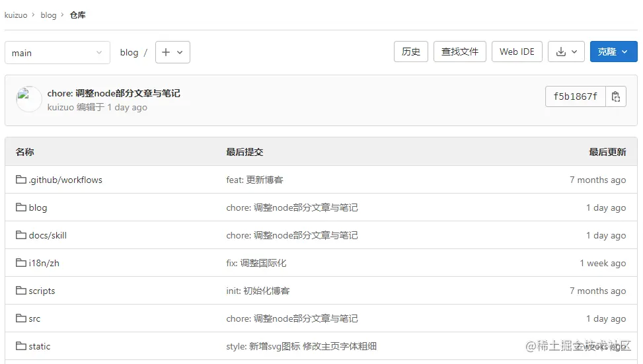The height and width of the screenshot is (364, 643).
Task: Click the i18n/zh folder icon
Action: click(x=21, y=263)
